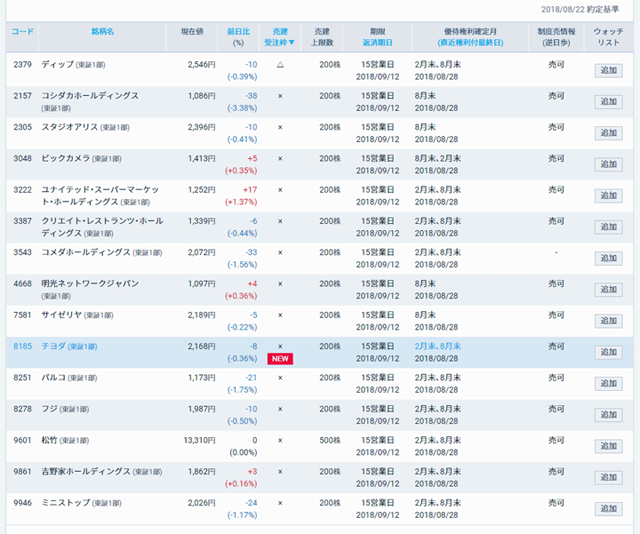Image resolution: width=640 pixels, height=534 pixels.
Task: Select the 松竹 stock name
Action: point(49,440)
